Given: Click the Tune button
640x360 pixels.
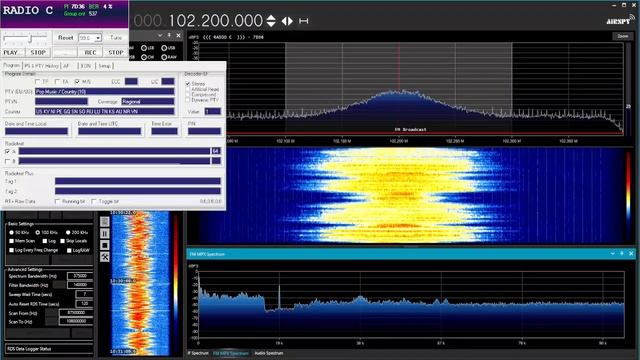Looking at the screenshot, I should 116,38.
